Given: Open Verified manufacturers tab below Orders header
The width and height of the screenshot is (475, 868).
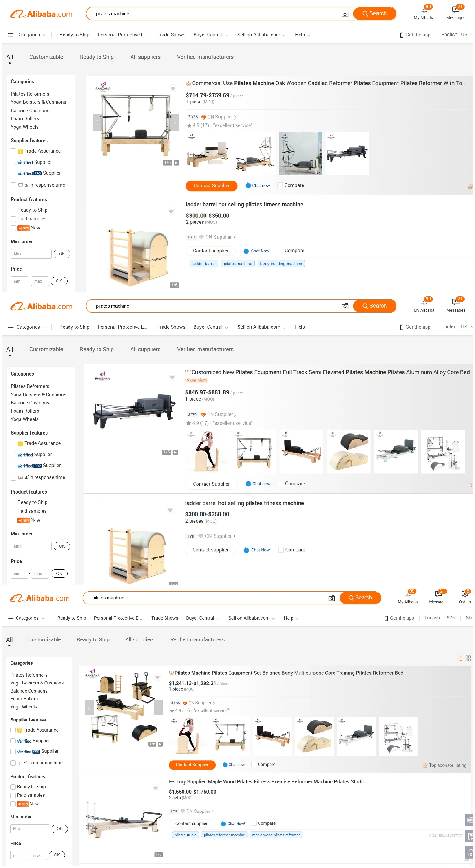Looking at the screenshot, I should 197,639.
